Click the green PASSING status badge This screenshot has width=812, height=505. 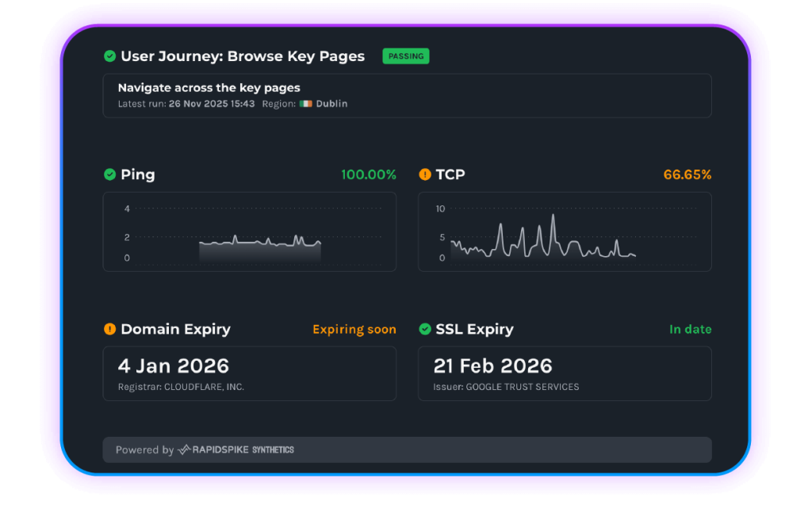point(406,56)
